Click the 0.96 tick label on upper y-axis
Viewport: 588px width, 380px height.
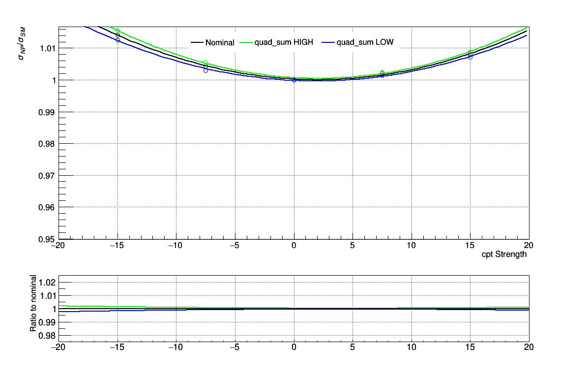click(47, 208)
